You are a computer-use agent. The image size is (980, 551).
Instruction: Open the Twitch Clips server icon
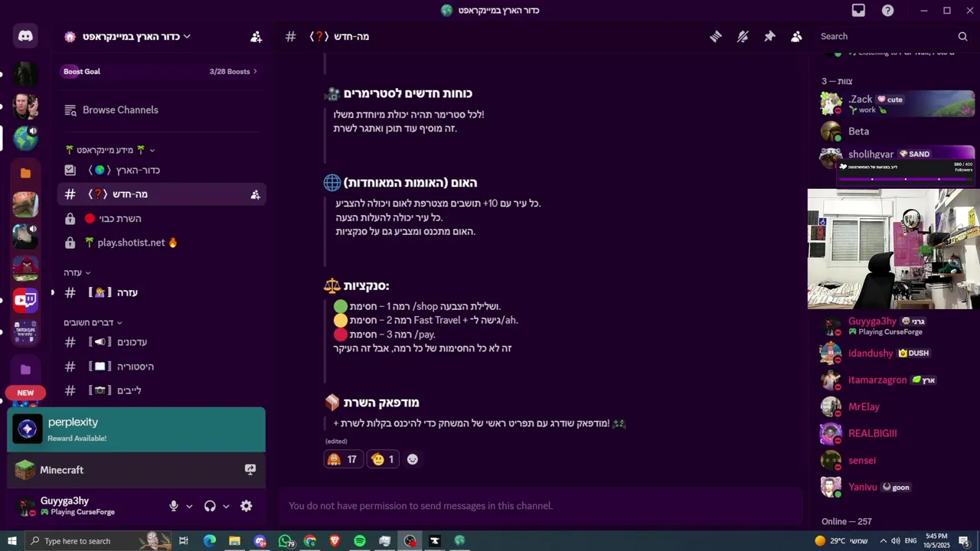(x=25, y=333)
